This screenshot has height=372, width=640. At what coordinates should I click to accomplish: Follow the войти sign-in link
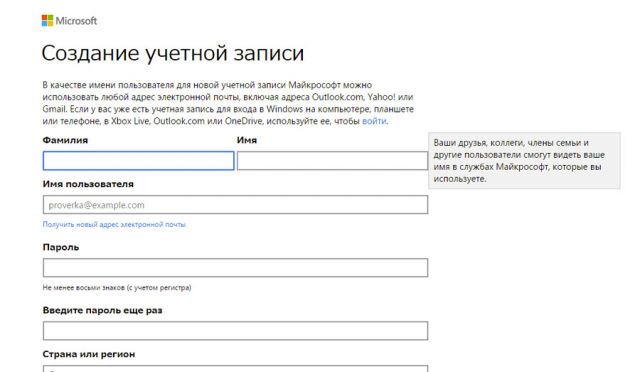(374, 121)
